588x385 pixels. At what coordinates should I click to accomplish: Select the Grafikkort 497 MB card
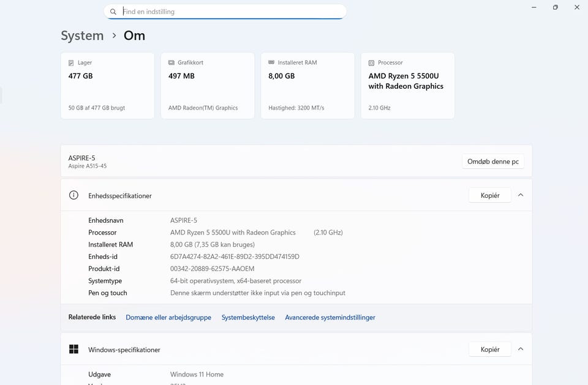click(208, 86)
